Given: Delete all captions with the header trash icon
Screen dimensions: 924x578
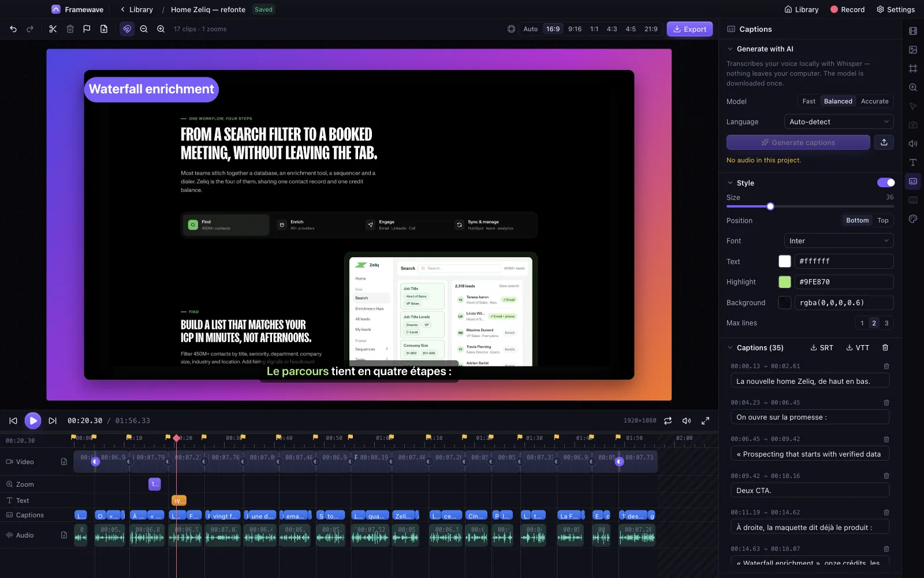Looking at the screenshot, I should pyautogui.click(x=885, y=347).
